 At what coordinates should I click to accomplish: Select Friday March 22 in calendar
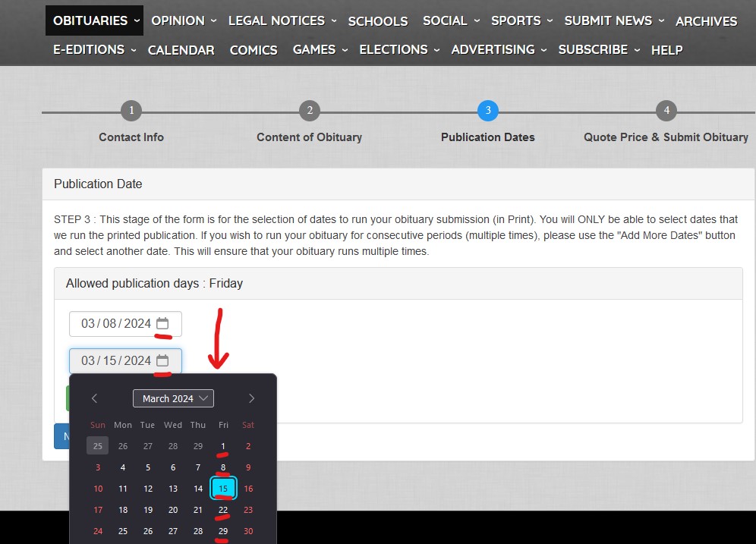pyautogui.click(x=223, y=510)
